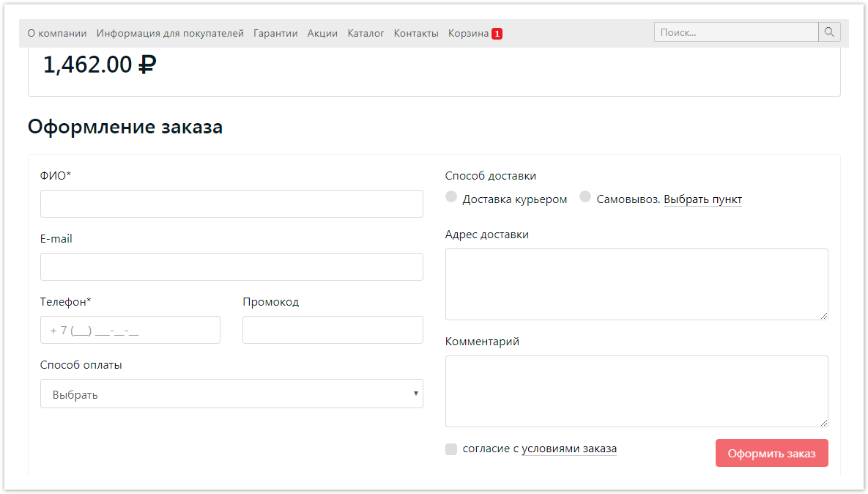Open the Контакты page
868x494 pixels.
(416, 33)
